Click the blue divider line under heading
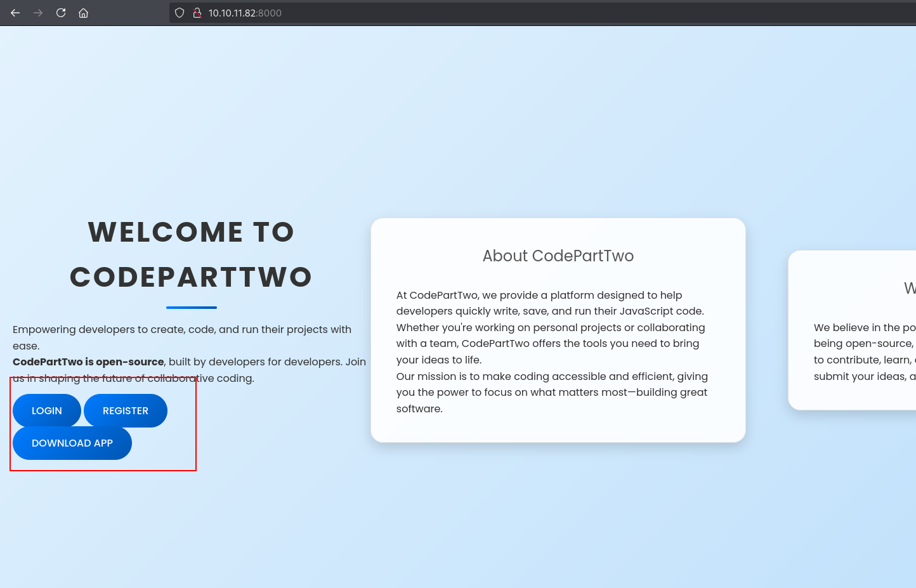The height and width of the screenshot is (588, 916). (x=191, y=308)
